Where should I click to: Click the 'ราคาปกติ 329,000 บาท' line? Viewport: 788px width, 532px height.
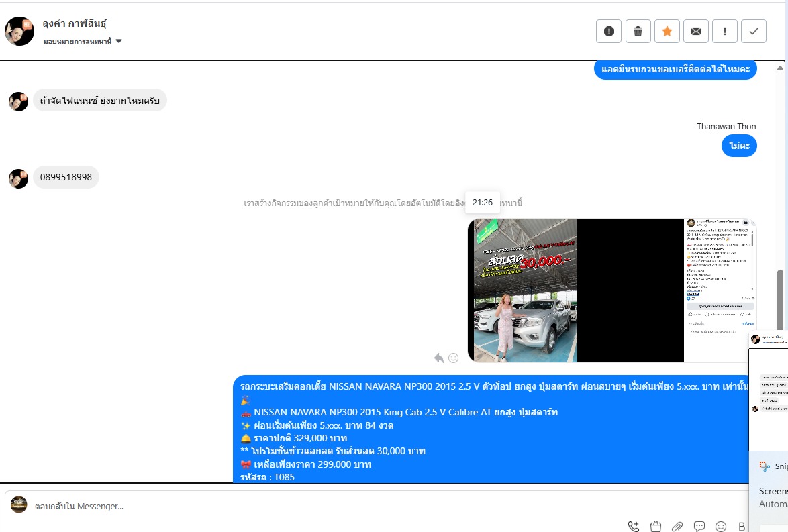pos(293,438)
